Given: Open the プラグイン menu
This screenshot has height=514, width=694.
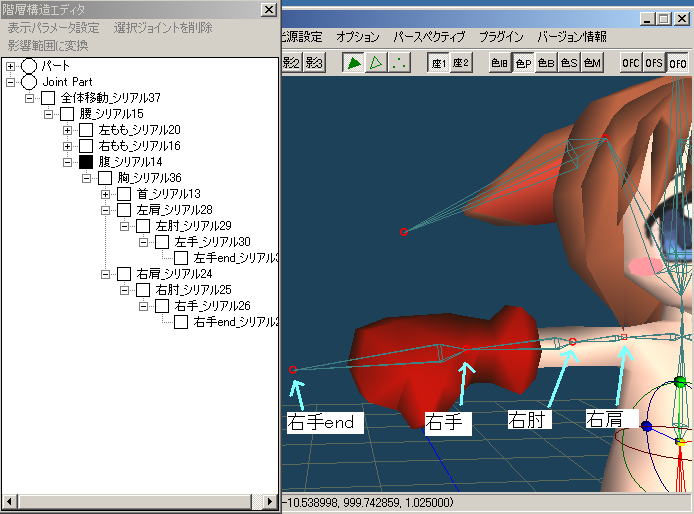Looking at the screenshot, I should coord(502,37).
